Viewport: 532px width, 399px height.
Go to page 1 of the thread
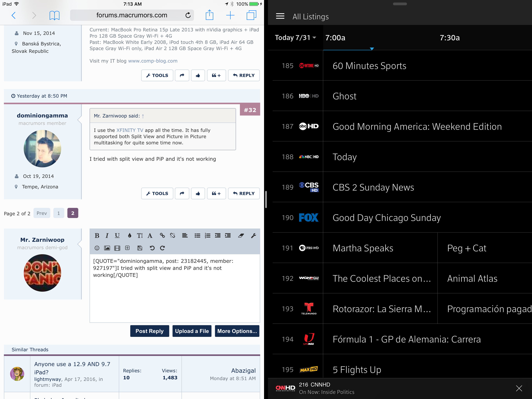(x=59, y=213)
